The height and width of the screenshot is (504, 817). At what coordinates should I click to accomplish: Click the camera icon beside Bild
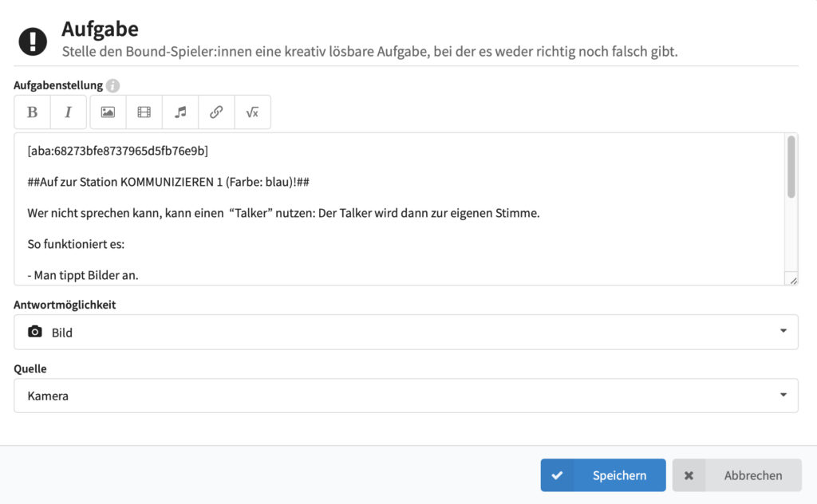34,332
